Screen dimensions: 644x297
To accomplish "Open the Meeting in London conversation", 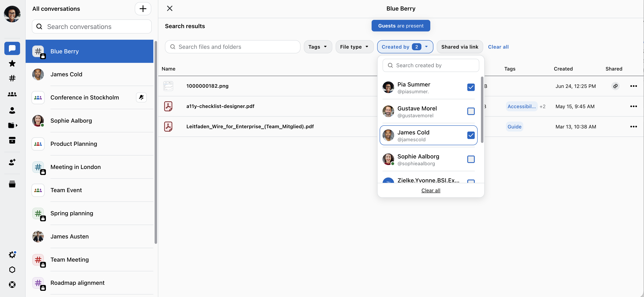I will point(89,167).
